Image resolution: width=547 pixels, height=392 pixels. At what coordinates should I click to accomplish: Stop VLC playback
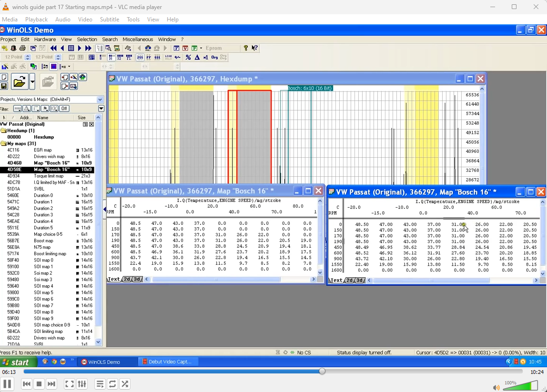39,384
